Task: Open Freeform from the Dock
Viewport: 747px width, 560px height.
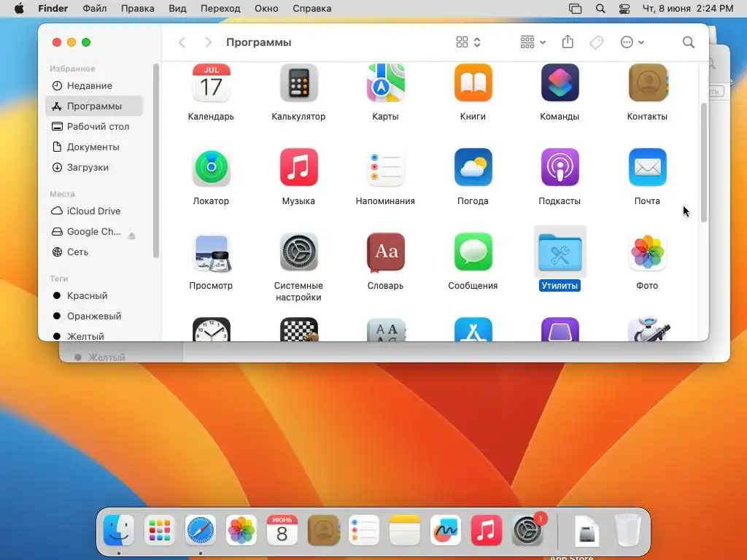Action: [446, 530]
